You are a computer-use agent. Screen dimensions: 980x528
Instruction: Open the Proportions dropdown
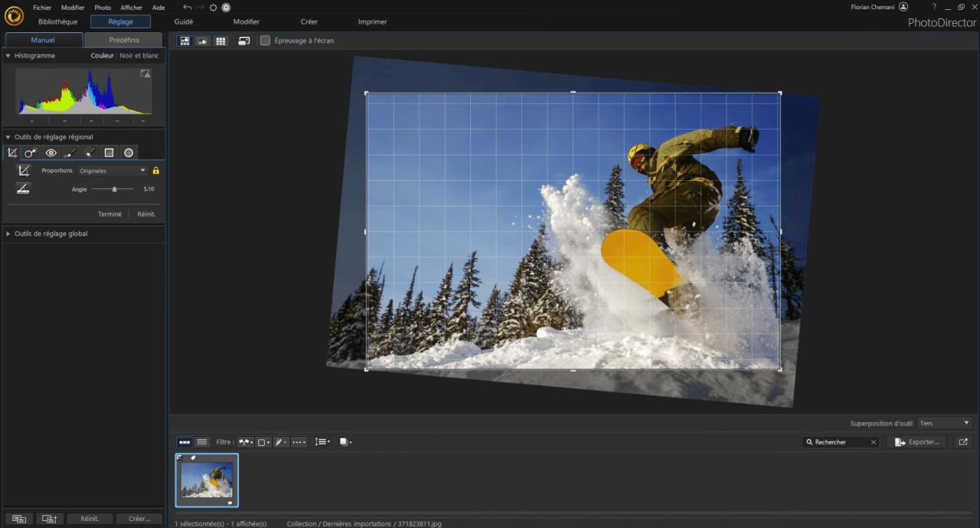coord(113,170)
